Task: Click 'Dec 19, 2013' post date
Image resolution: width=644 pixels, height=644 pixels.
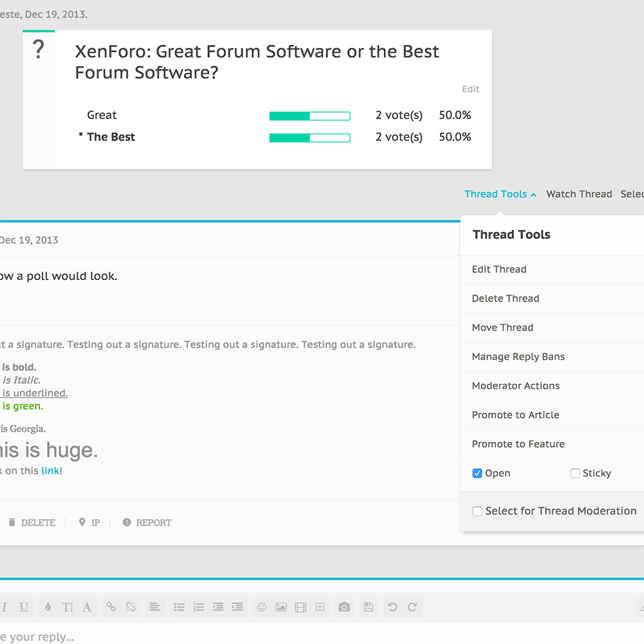Action: click(29, 240)
